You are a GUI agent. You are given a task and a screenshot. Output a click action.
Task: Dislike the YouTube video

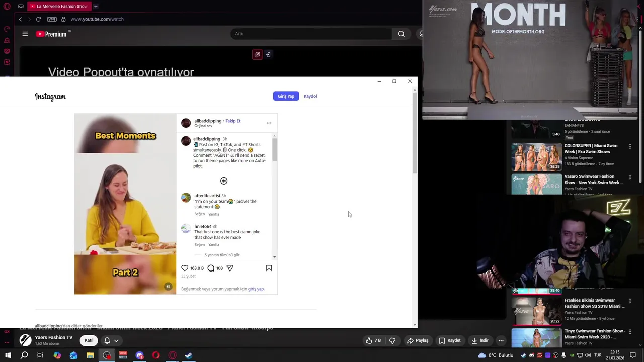[x=392, y=340]
